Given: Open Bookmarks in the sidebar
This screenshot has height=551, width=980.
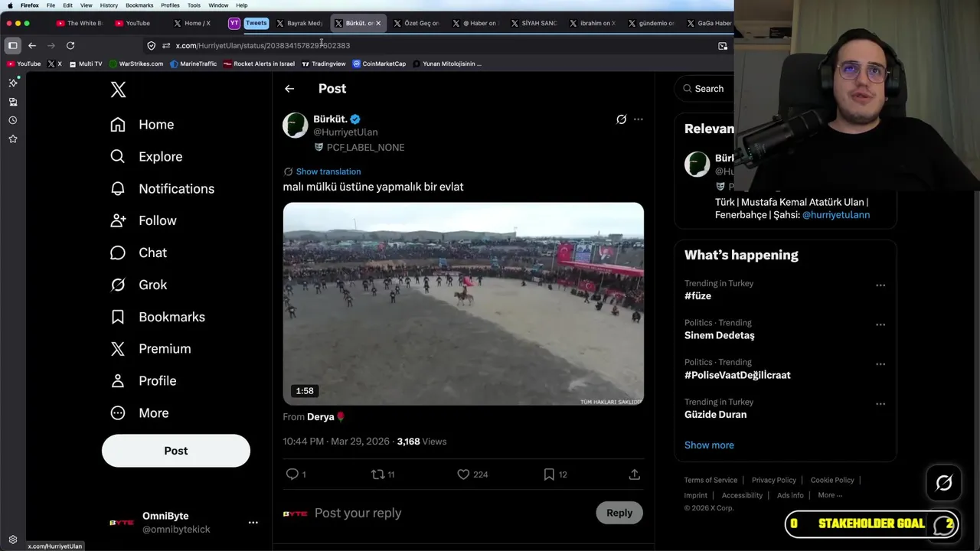Looking at the screenshot, I should point(158,317).
